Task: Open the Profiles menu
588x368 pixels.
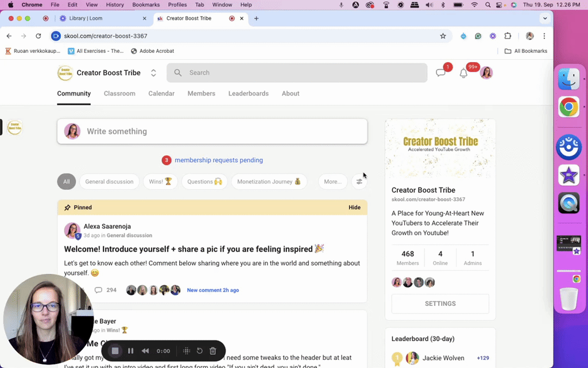Action: 177,5
